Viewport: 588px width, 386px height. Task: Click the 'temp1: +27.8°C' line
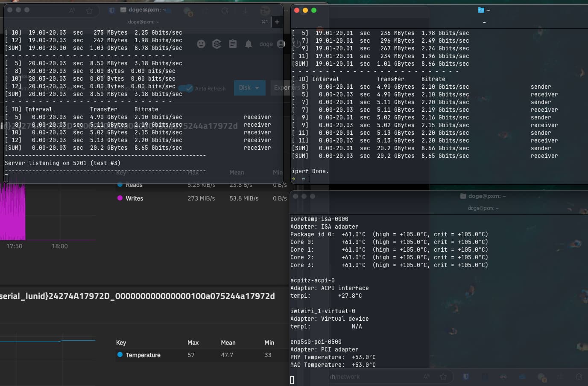point(326,296)
